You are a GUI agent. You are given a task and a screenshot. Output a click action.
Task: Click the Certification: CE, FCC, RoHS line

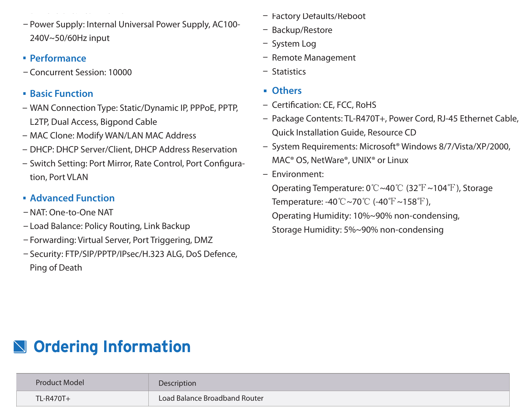tap(324, 105)
